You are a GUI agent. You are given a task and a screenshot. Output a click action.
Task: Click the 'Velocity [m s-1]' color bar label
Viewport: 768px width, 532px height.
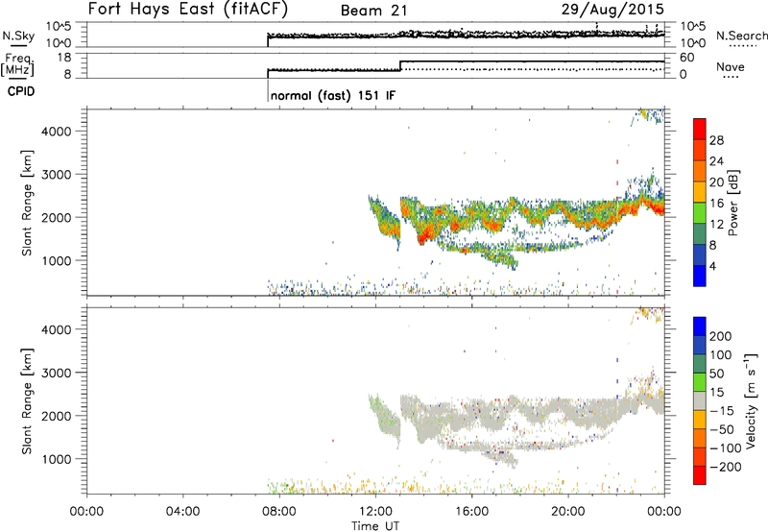click(x=750, y=400)
